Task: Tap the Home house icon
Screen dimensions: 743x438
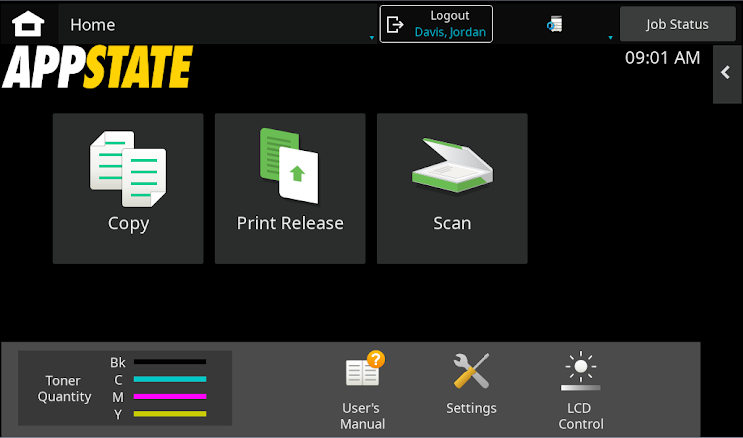Action: click(x=28, y=24)
